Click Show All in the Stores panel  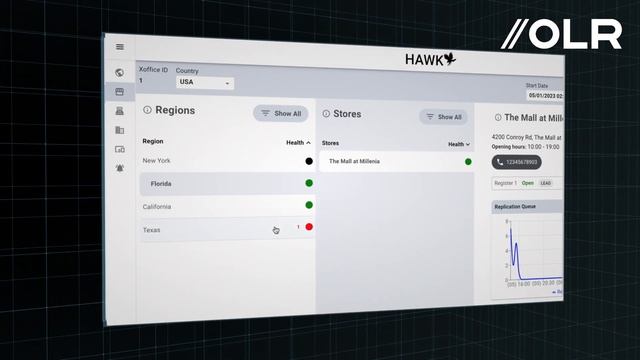(x=443, y=117)
